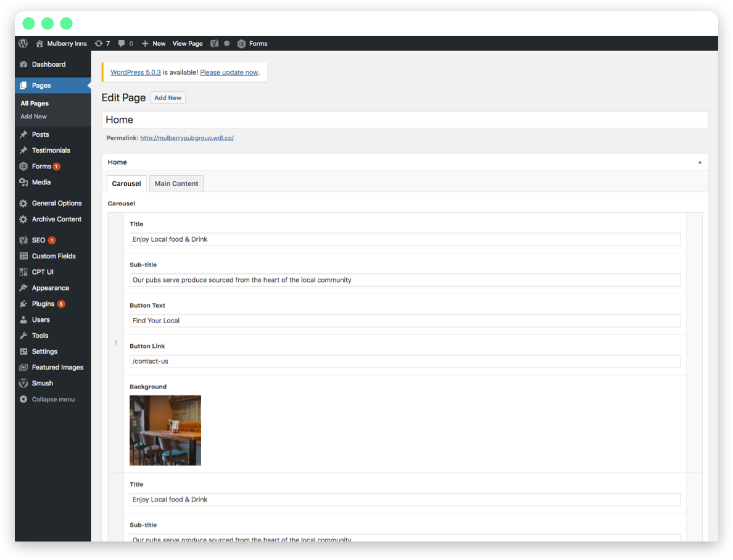The width and height of the screenshot is (733, 560).
Task: Collapse the Home metabox with the triangle
Action: pyautogui.click(x=700, y=162)
